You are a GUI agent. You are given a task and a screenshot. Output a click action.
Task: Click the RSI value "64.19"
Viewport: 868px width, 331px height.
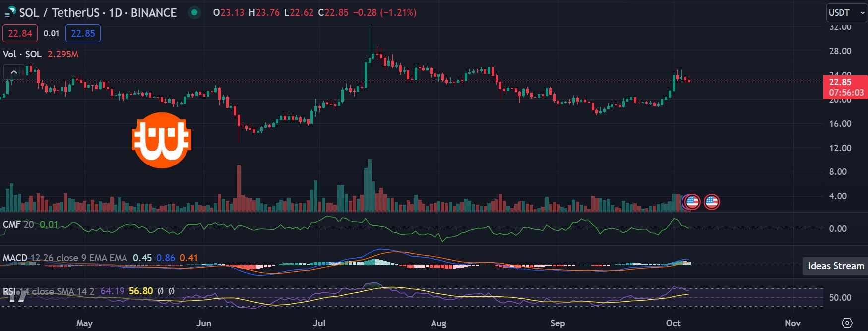point(112,291)
